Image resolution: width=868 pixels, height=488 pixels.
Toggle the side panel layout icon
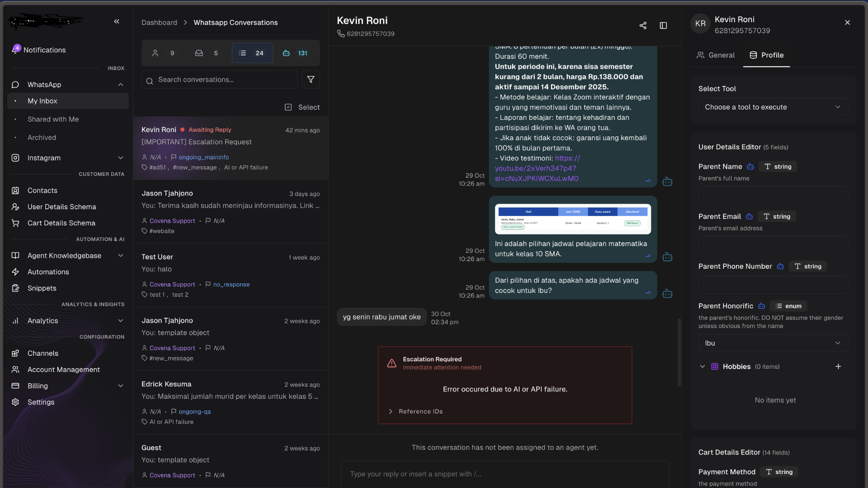point(663,26)
